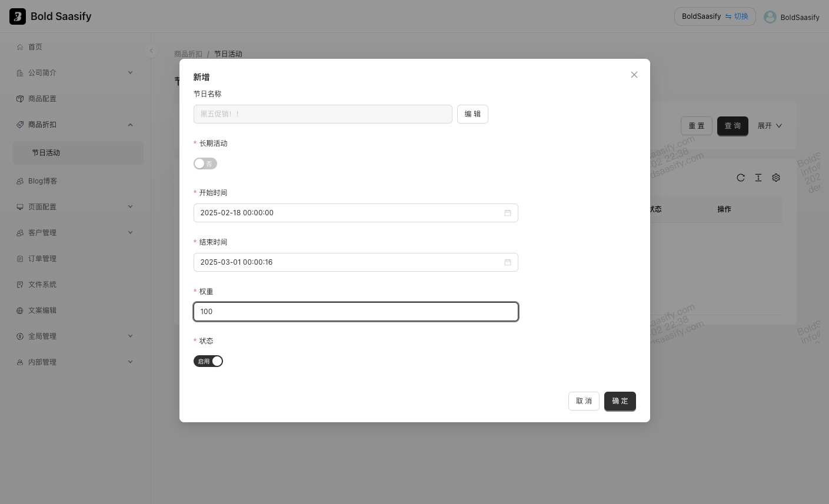Toggle the 状态 启用 switch

pos(208,361)
